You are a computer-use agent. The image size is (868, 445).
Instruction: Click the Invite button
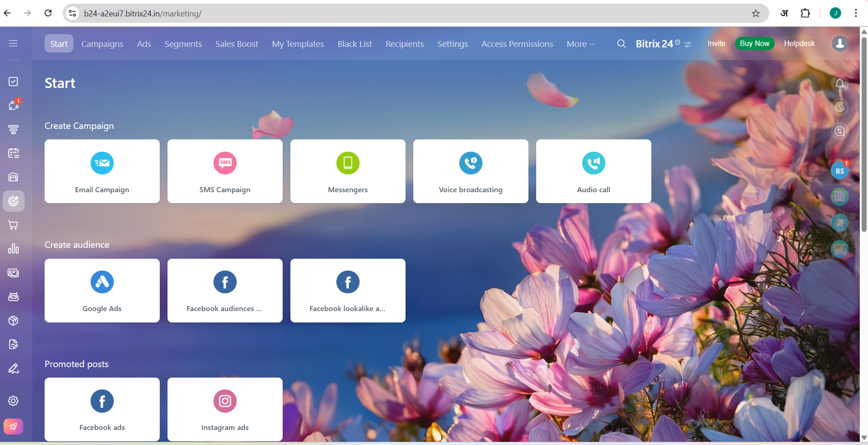(x=716, y=44)
